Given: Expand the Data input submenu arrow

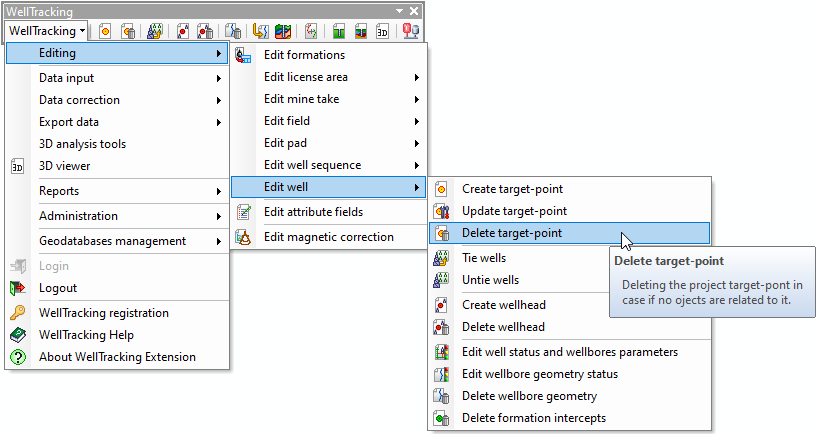Looking at the screenshot, I should 219,78.
